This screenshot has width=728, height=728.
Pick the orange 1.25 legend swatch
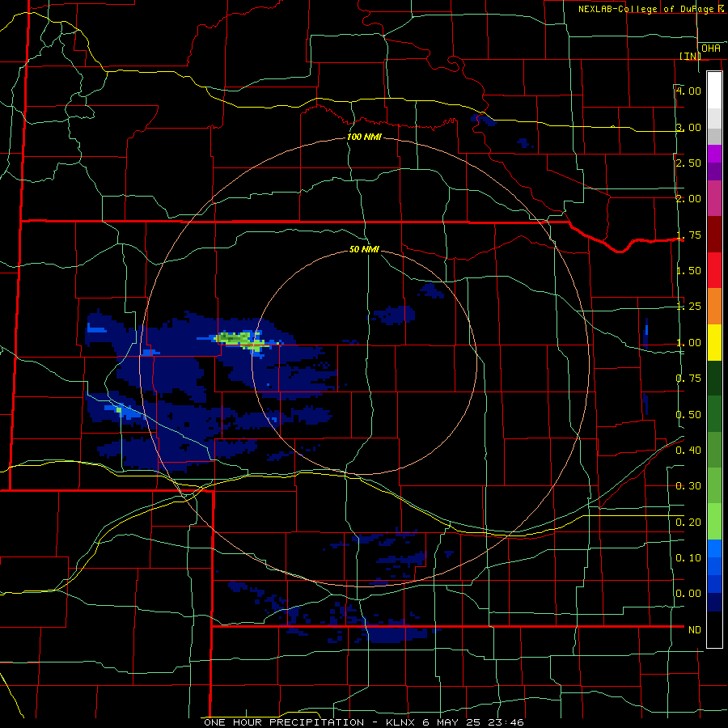[x=714, y=306]
